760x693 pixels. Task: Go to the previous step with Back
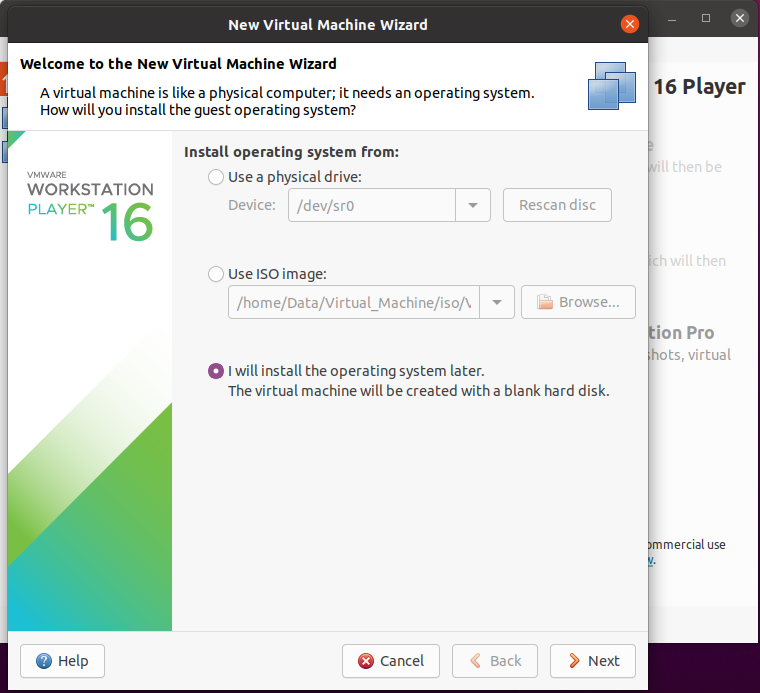click(494, 661)
